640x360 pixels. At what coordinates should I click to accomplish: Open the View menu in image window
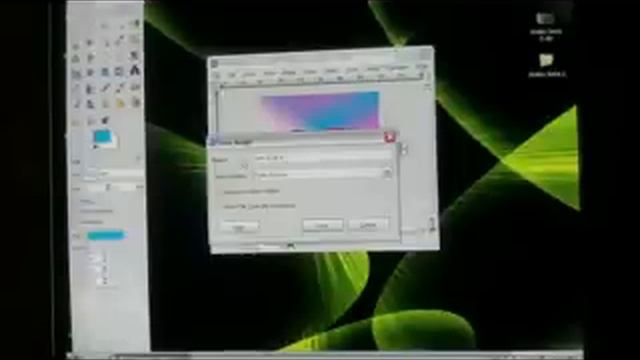[289, 72]
